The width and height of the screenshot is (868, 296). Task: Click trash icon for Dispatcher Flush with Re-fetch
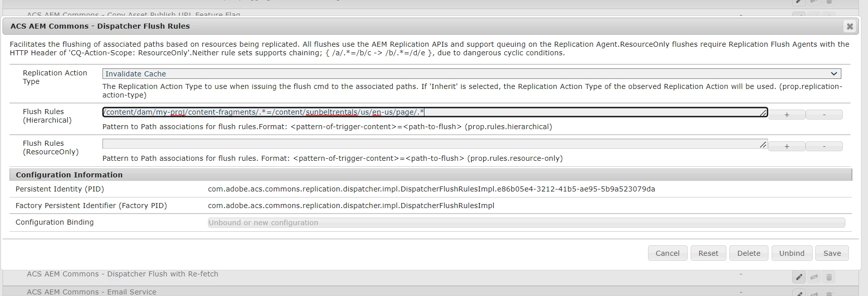click(829, 277)
